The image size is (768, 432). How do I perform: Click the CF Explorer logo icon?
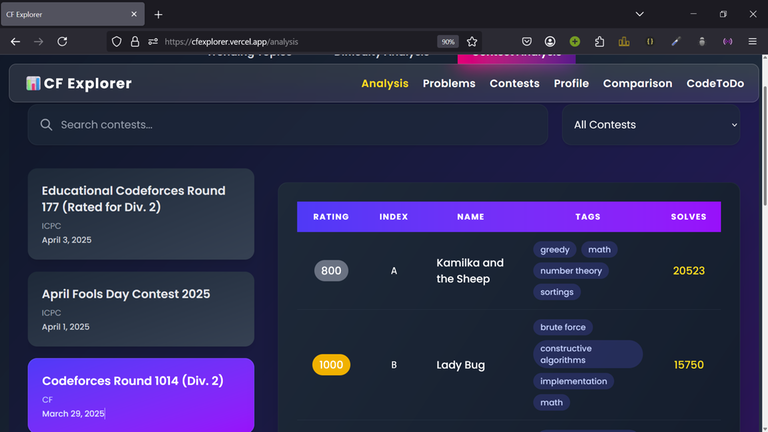click(33, 84)
